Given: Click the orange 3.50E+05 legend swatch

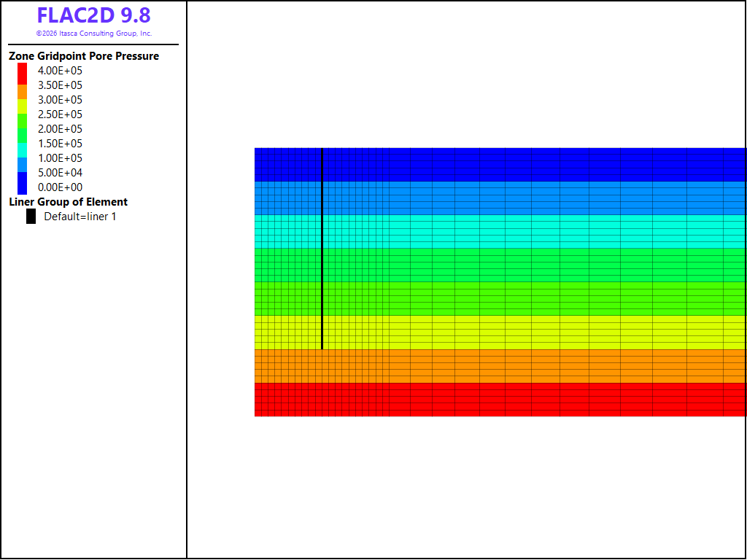Looking at the screenshot, I should [23, 92].
